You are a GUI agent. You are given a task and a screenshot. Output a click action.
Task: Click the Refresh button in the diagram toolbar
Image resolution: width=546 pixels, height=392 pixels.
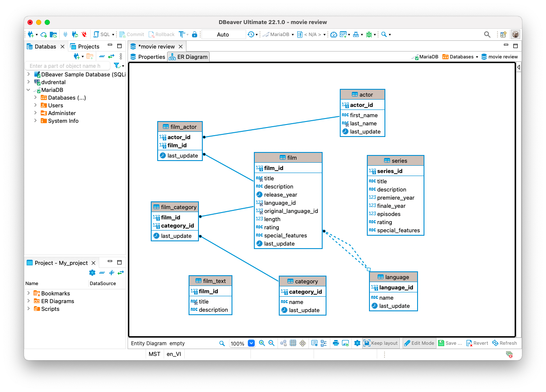[x=505, y=343]
